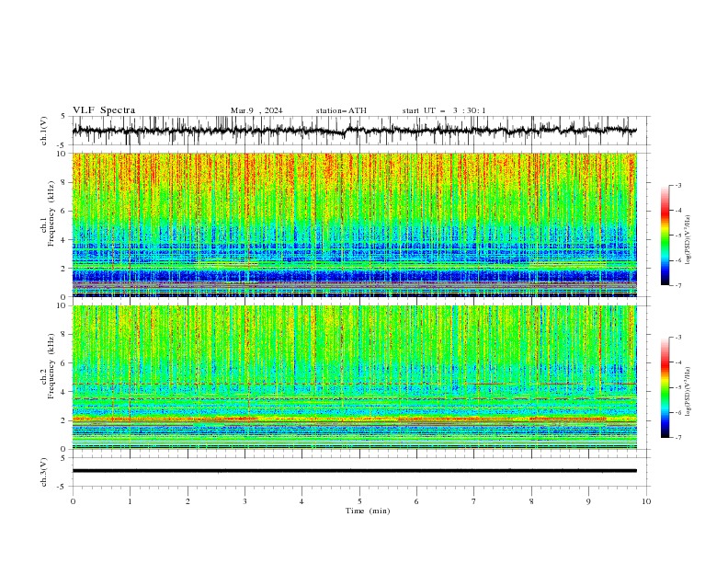Viewport: 728px width, 563px height.
Task: Click the '-3' label on upper color bar
Action: [x=677, y=185]
